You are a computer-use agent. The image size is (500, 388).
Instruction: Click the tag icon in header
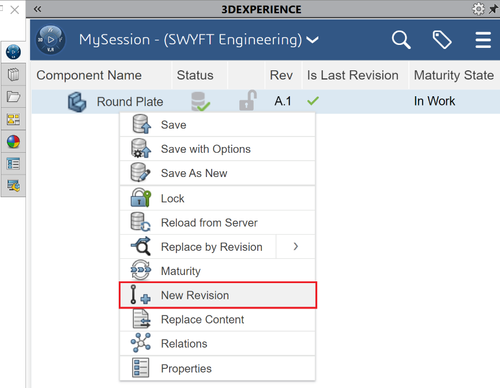coord(442,40)
